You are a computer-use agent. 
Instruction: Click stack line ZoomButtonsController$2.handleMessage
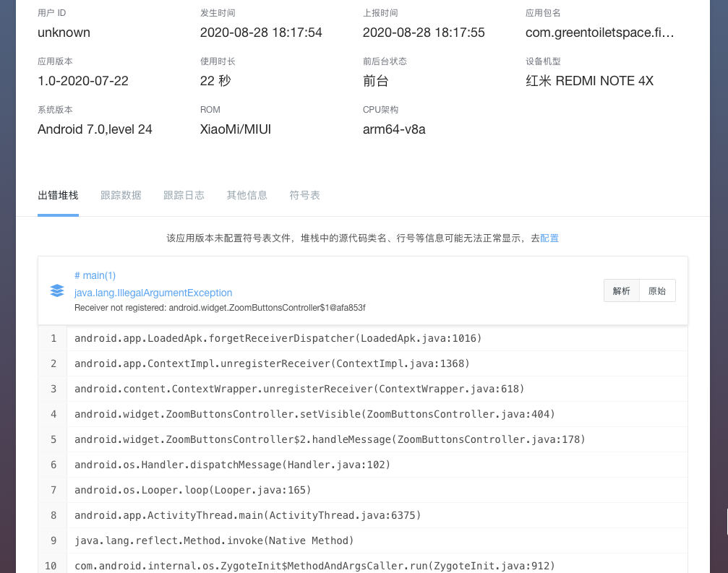point(330,439)
